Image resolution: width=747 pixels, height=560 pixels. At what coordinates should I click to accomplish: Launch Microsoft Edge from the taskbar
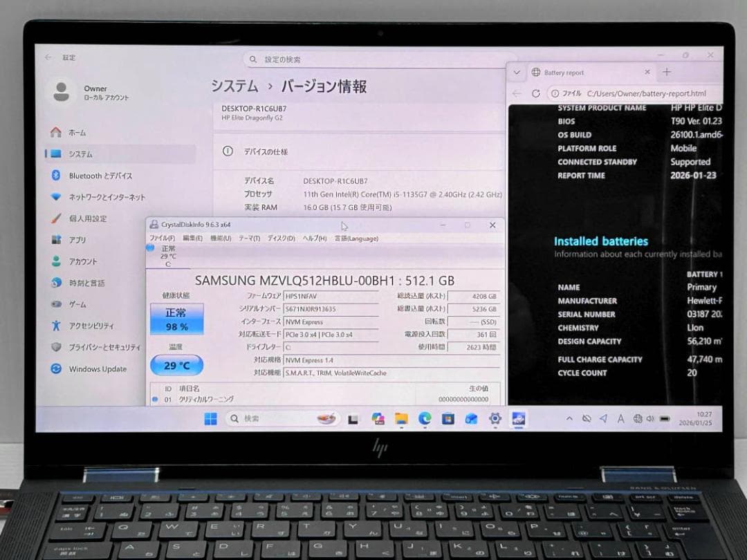pos(424,419)
